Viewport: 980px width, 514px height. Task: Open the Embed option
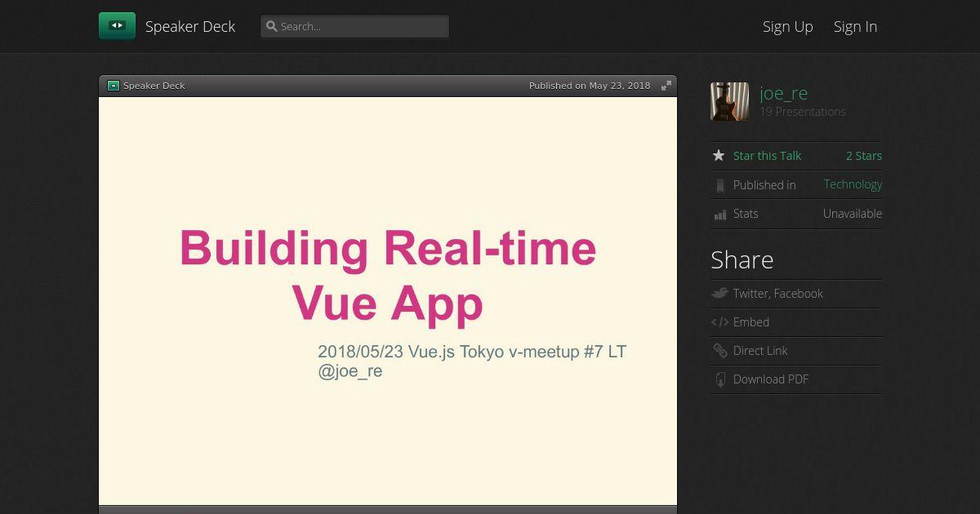[x=751, y=322]
